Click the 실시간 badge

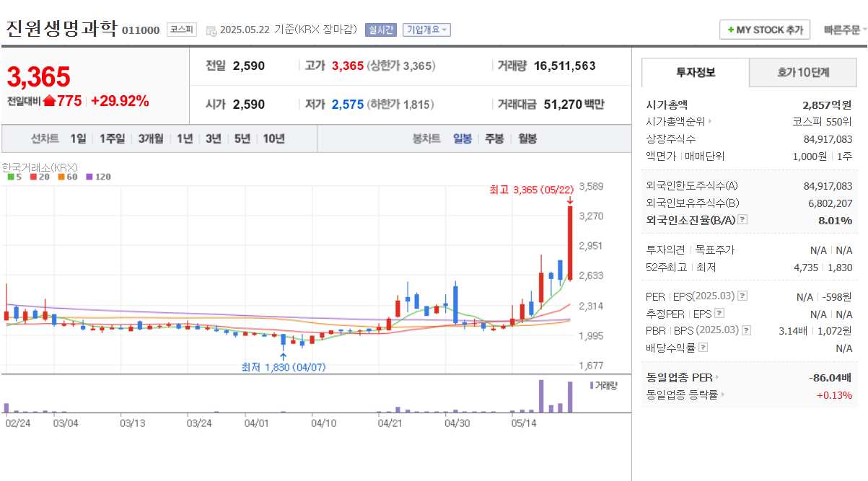pos(380,30)
